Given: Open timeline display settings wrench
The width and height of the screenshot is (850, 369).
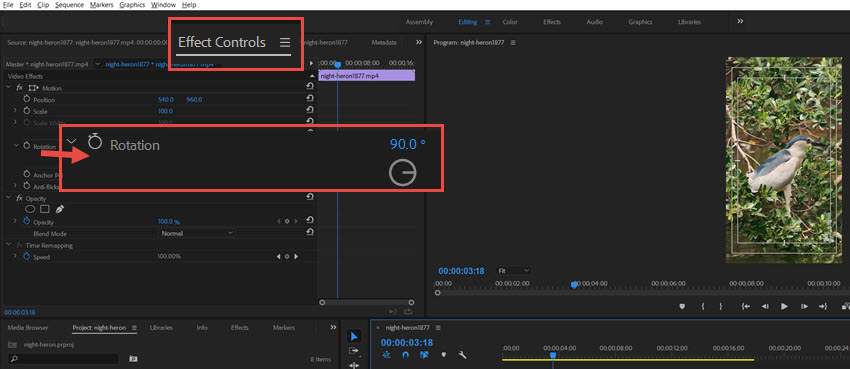Looking at the screenshot, I should point(462,355).
